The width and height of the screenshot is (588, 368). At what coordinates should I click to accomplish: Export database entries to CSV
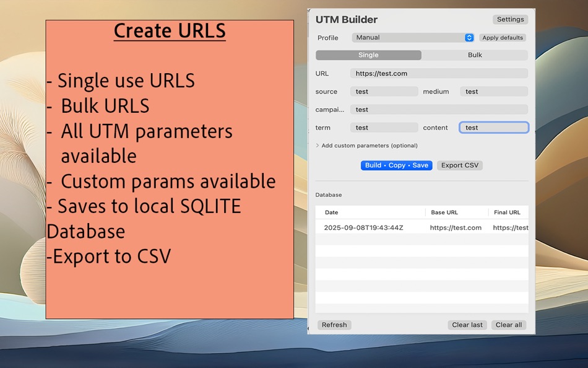click(459, 165)
